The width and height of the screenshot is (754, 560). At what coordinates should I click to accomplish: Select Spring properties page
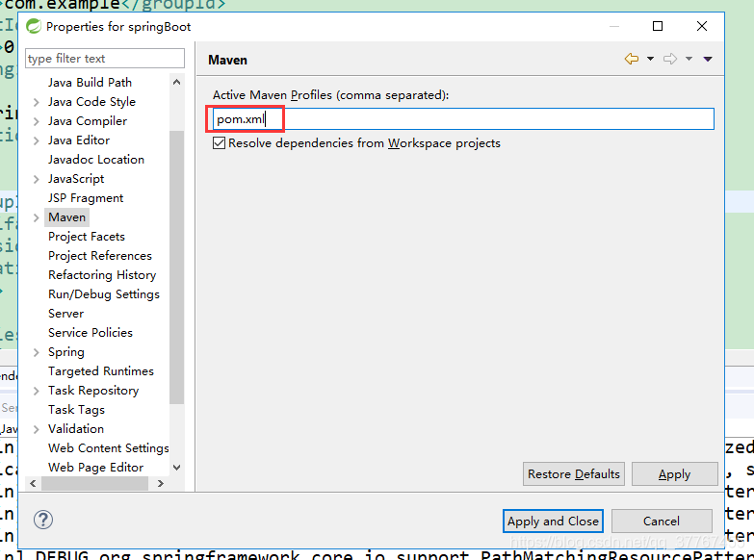tap(66, 351)
